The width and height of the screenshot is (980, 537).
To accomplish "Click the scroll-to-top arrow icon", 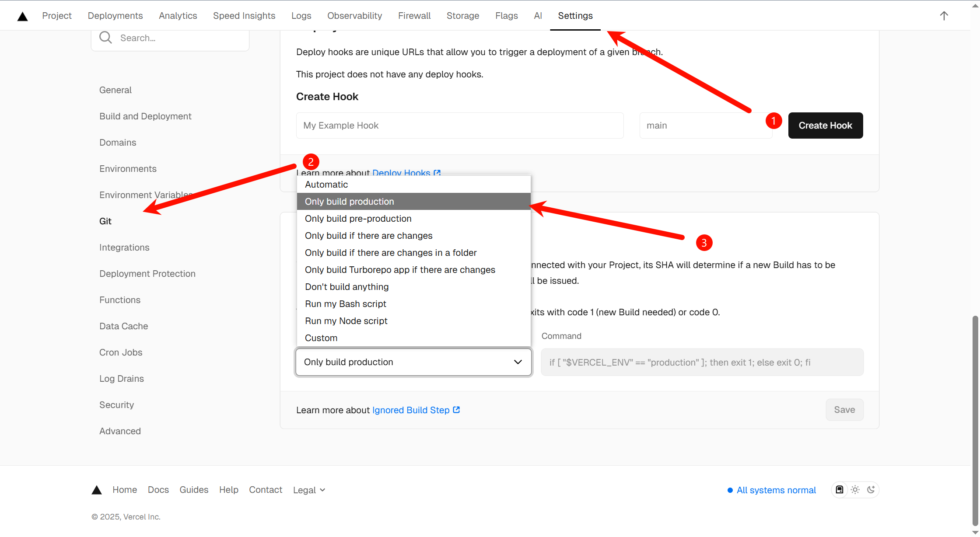I will [944, 16].
